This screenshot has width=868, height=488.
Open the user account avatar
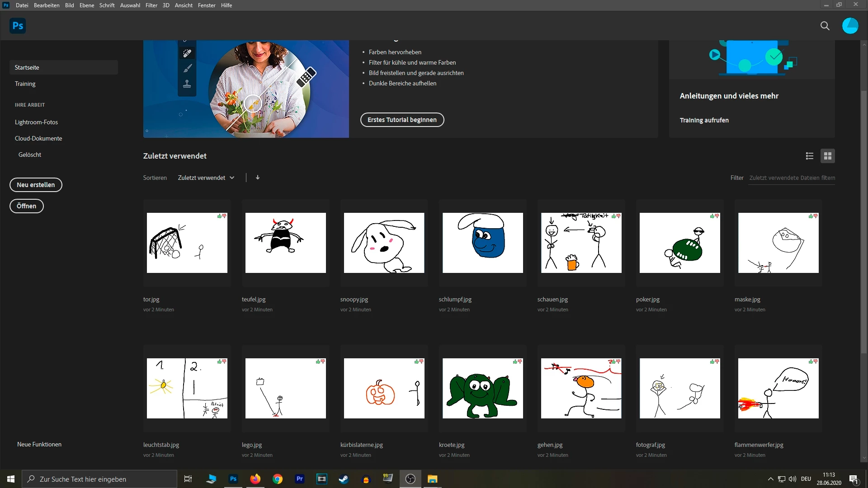point(850,26)
